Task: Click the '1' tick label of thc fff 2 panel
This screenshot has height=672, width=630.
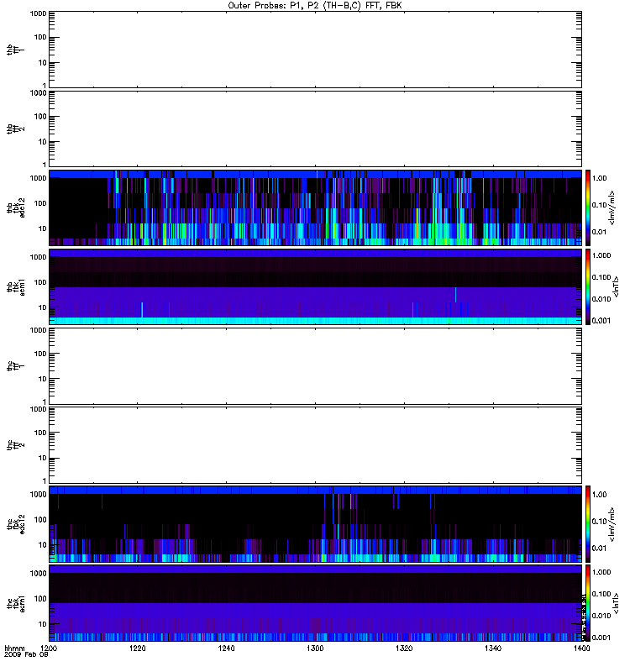Action: pos(45,480)
